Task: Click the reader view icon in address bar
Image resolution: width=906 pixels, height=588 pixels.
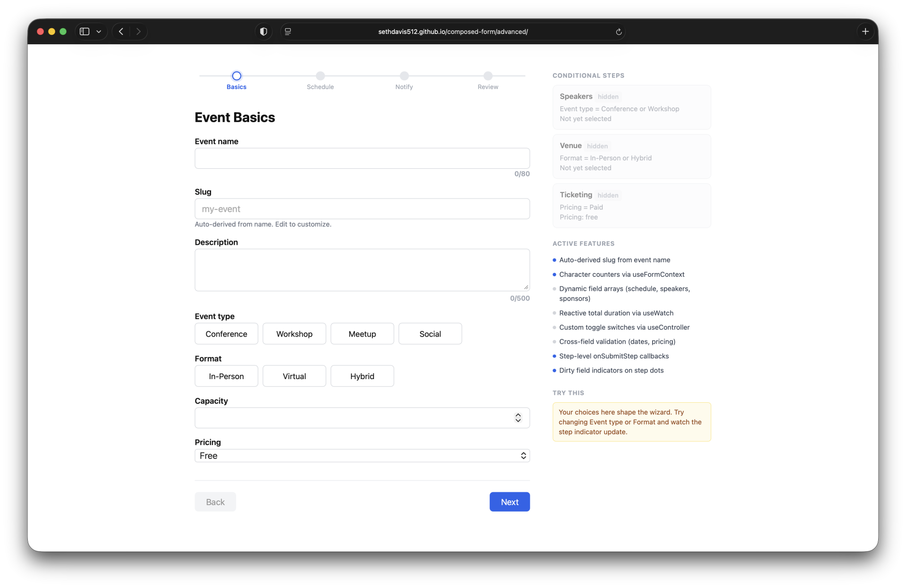Action: pyautogui.click(x=288, y=32)
